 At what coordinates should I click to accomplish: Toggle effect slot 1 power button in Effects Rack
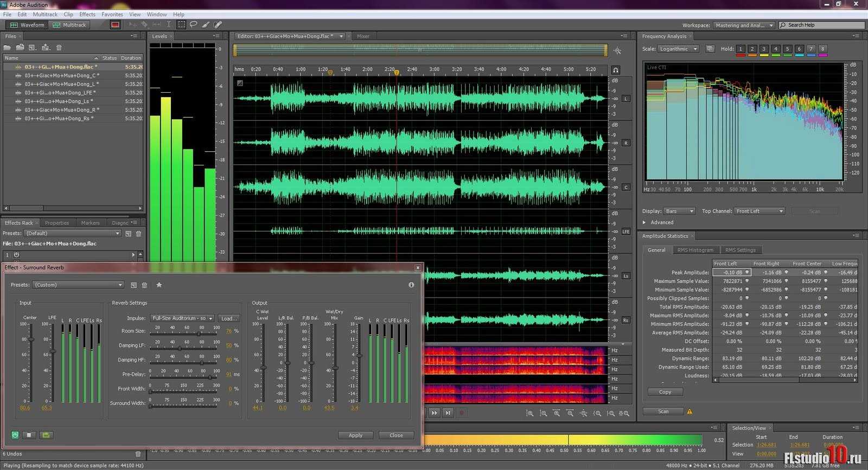(17, 255)
